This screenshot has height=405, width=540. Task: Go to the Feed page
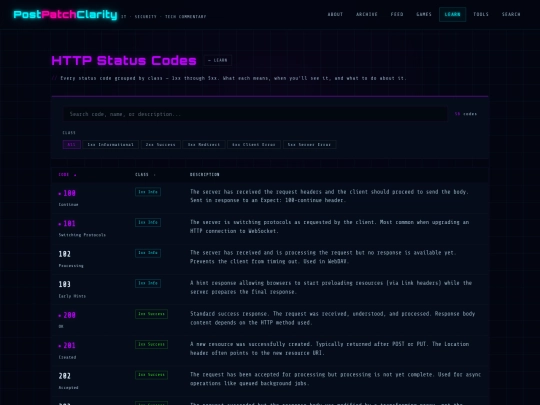[x=397, y=14]
